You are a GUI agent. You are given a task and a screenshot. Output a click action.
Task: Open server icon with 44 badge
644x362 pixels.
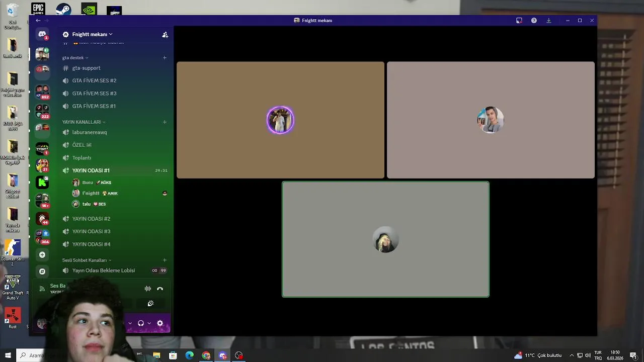[x=42, y=219]
